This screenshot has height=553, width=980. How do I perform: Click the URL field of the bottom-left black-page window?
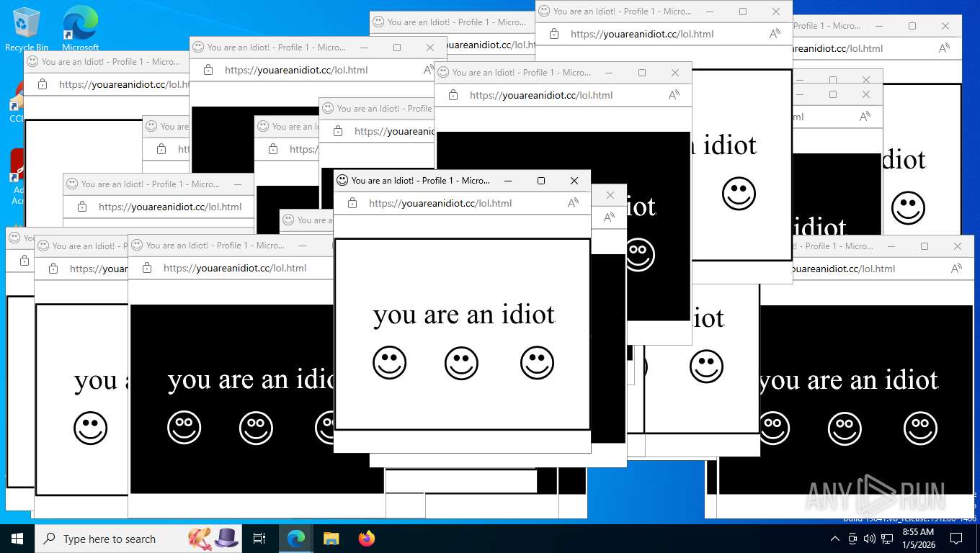pyautogui.click(x=235, y=268)
